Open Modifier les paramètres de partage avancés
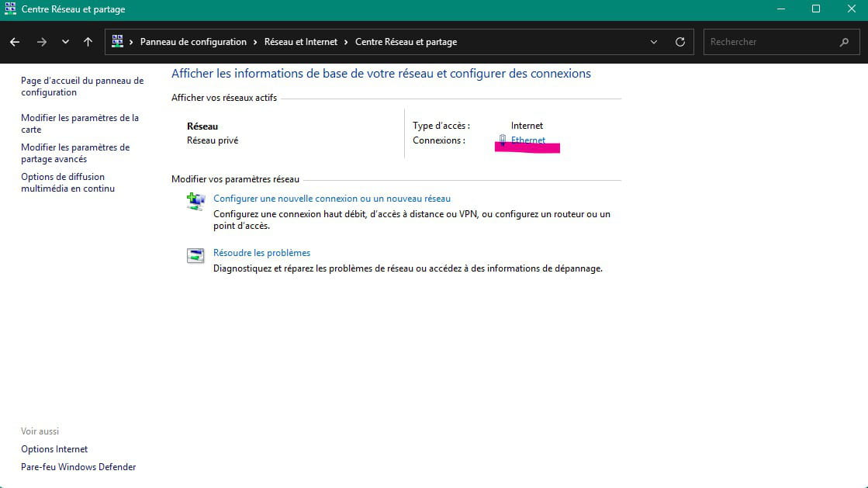 pos(74,153)
